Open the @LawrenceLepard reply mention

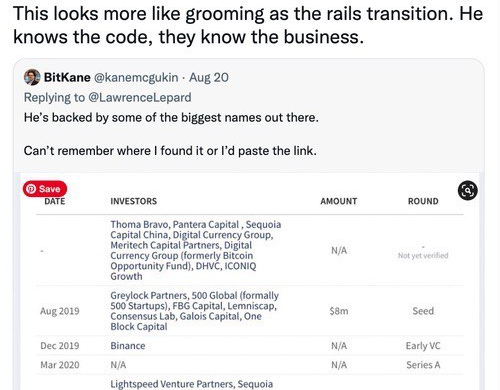(140, 97)
